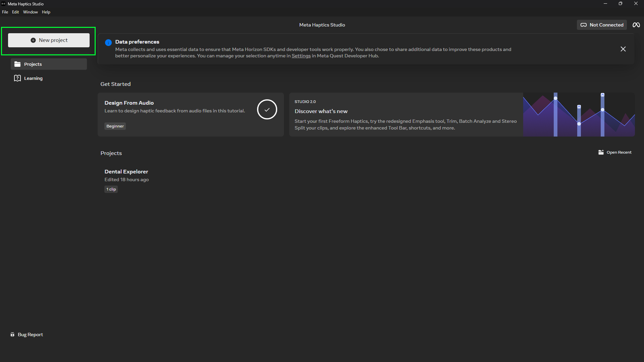
Task: Open the Window menu
Action: tap(30, 12)
